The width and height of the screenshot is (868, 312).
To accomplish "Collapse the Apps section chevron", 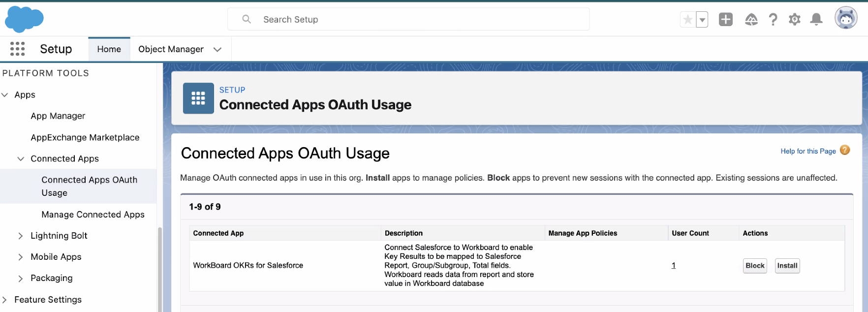I will [x=5, y=94].
